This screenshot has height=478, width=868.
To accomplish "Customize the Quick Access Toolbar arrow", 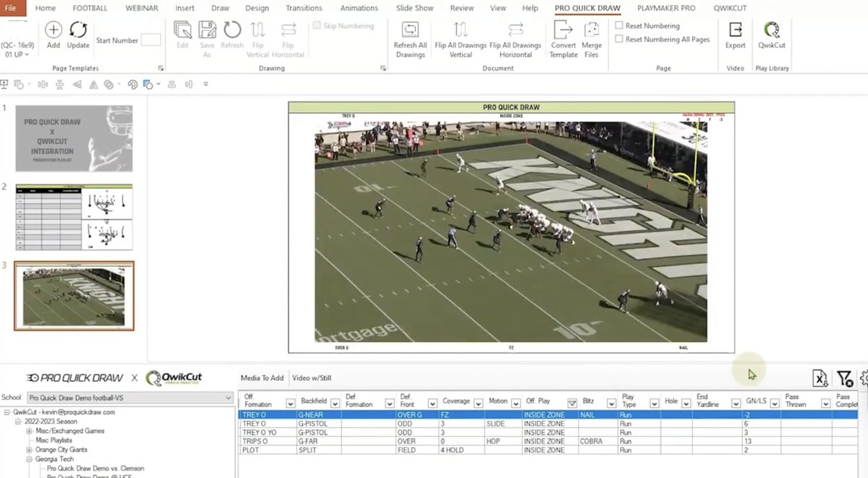I will click(205, 85).
